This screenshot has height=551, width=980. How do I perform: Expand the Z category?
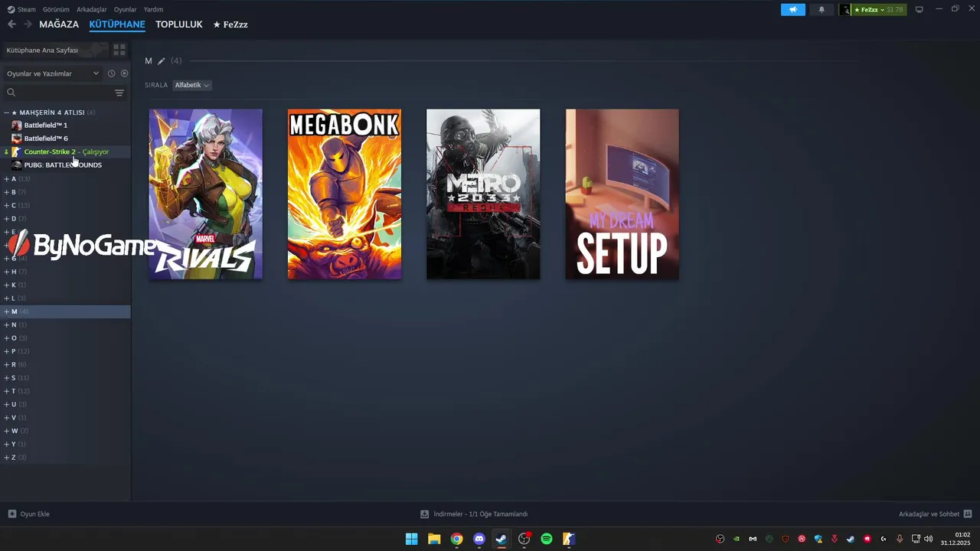tap(6, 458)
